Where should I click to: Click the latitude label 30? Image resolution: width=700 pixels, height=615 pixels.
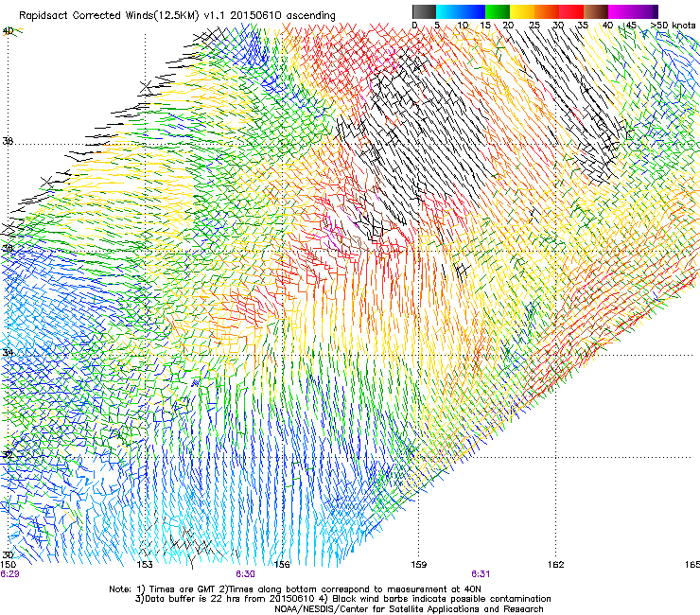8,555
